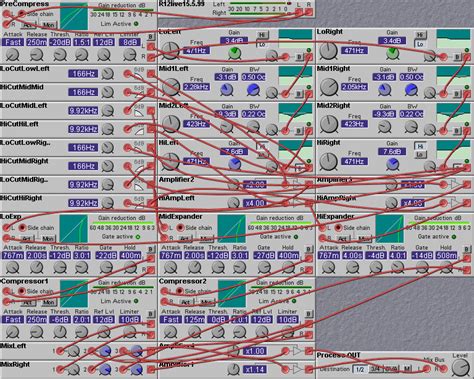
Task: Open the MidExpander transfer curve graph
Action: click(232, 229)
